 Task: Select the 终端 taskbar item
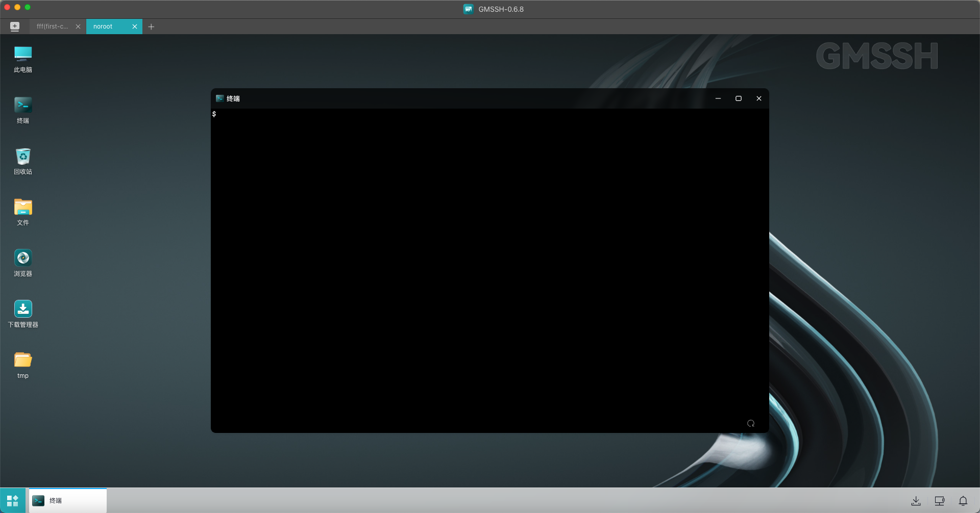(68, 501)
